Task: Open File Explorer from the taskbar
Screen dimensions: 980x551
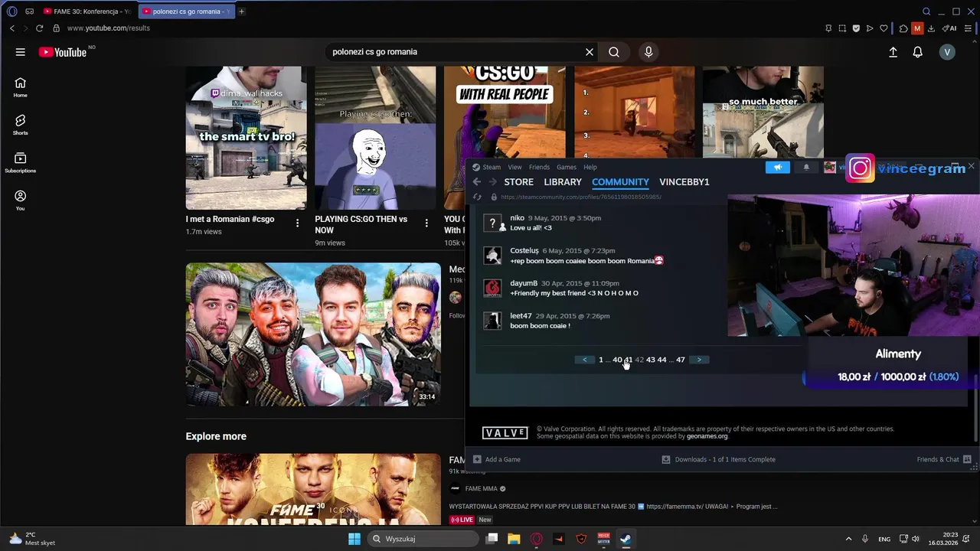Action: point(514,539)
